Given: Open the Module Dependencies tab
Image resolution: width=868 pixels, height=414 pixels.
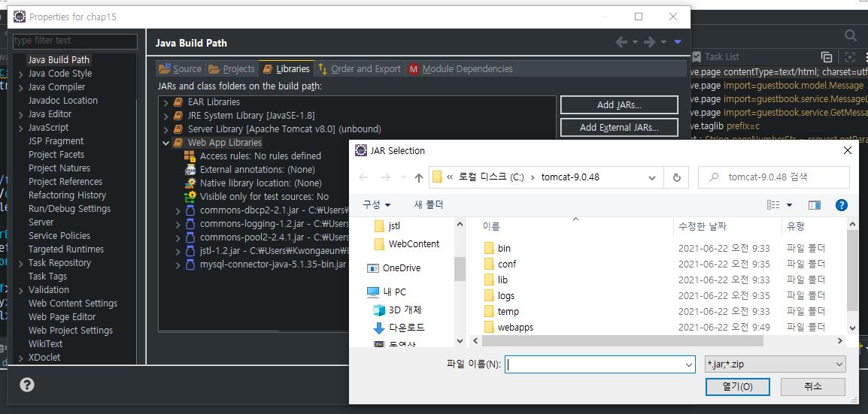Looking at the screenshot, I should pyautogui.click(x=461, y=69).
